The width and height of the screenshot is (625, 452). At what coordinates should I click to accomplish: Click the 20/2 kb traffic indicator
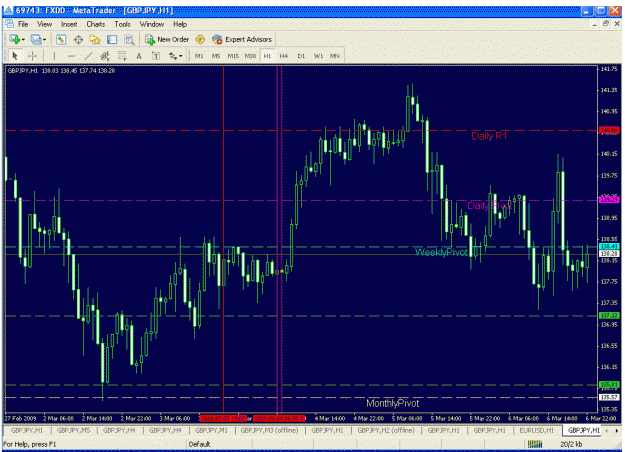coord(571,444)
